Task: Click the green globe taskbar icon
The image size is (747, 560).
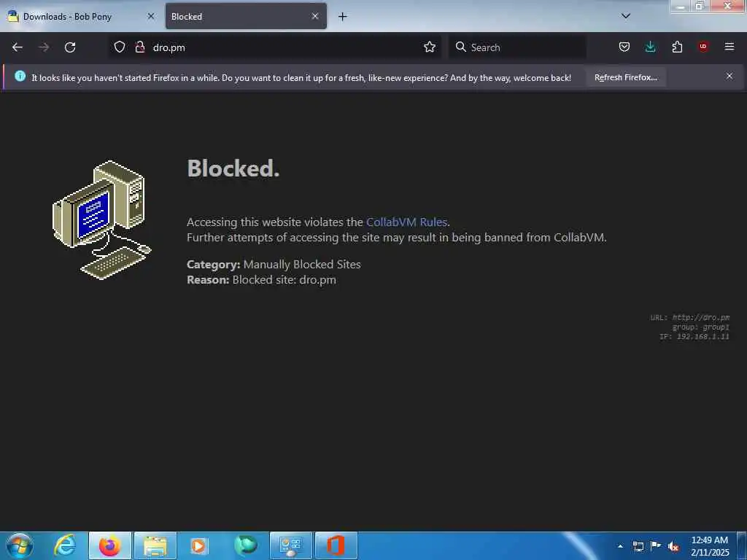Action: (x=245, y=545)
